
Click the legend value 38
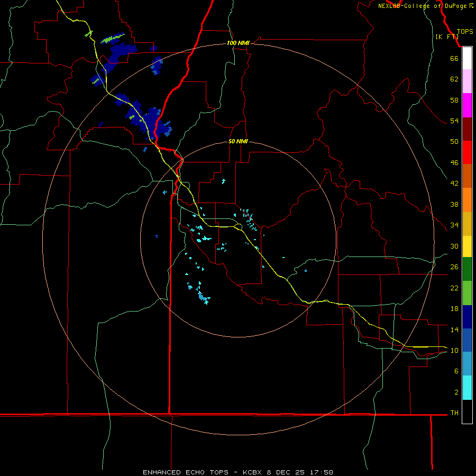pyautogui.click(x=454, y=204)
